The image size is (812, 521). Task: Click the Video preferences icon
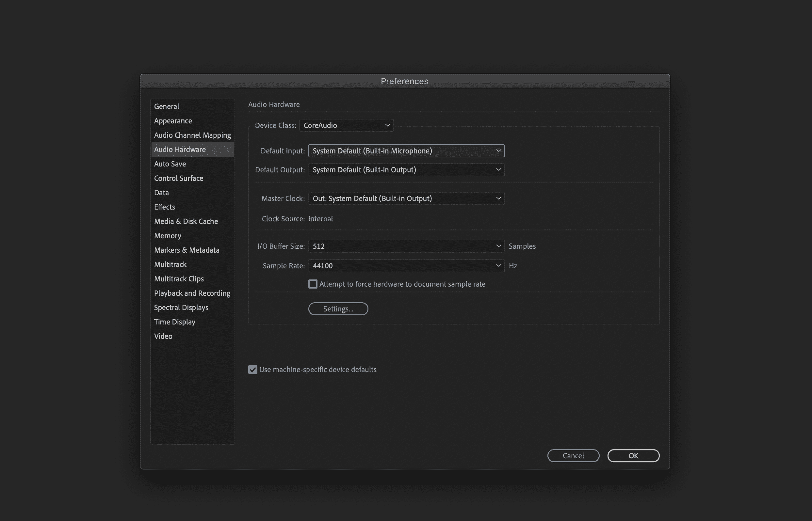pos(163,336)
